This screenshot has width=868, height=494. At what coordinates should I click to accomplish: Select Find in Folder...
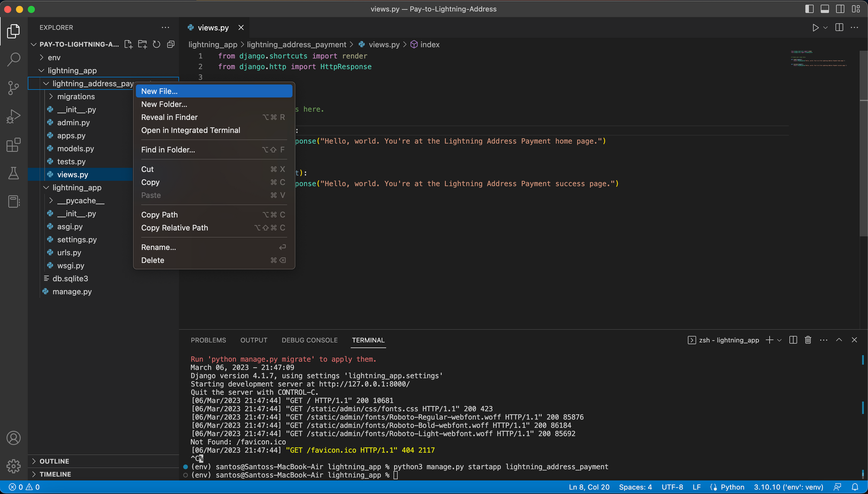(214, 150)
